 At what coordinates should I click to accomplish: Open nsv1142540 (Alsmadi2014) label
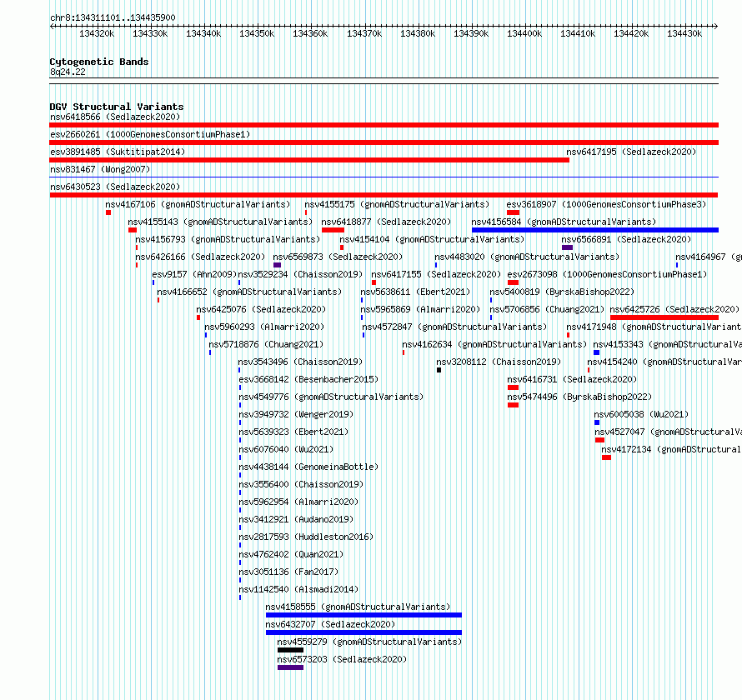(298, 589)
